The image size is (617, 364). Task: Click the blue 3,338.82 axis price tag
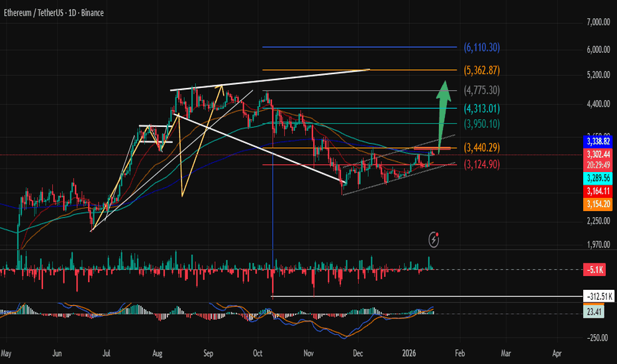tap(598, 142)
